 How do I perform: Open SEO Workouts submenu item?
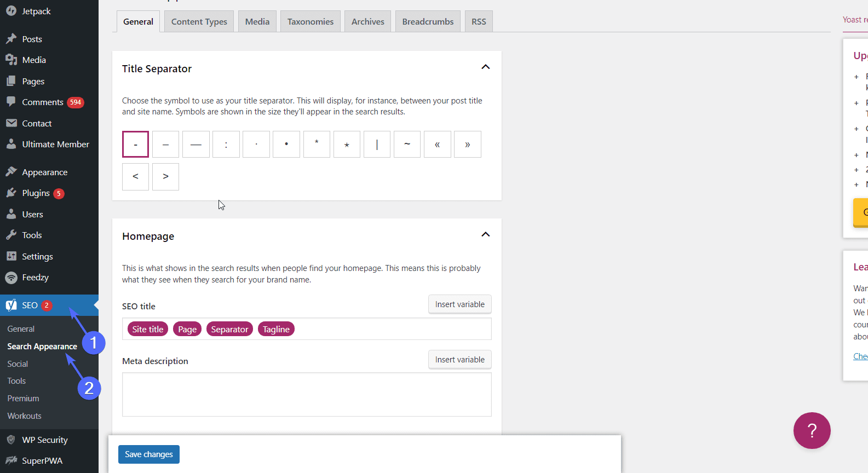pyautogui.click(x=24, y=416)
